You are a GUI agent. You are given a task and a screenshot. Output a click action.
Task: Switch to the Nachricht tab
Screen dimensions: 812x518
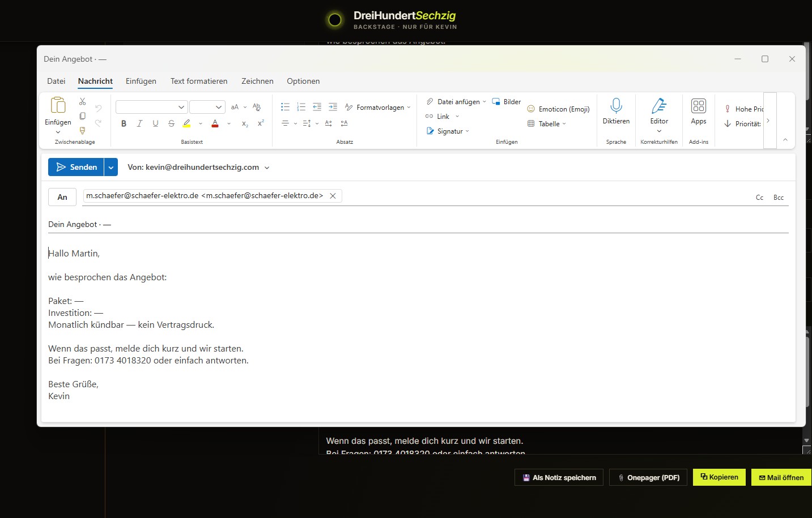95,81
